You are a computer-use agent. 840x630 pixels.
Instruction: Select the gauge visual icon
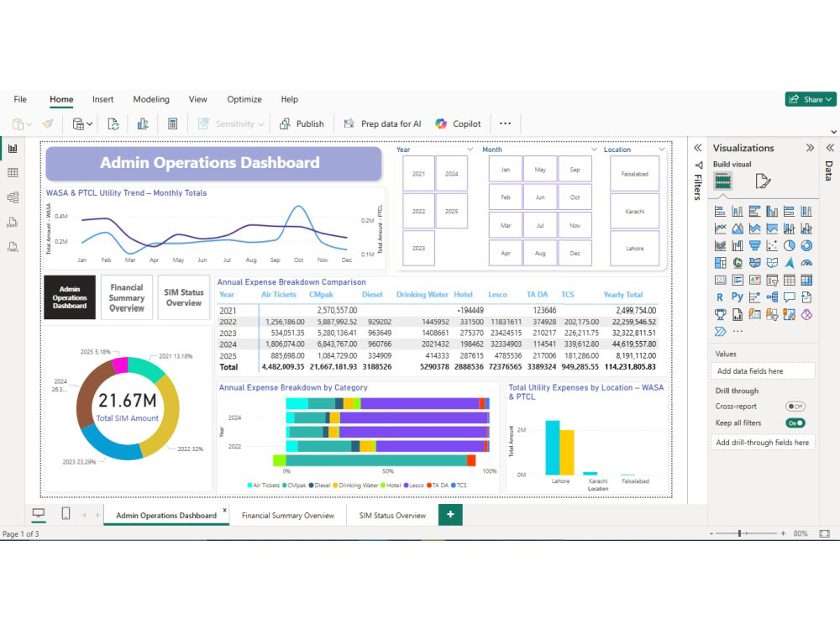tap(806, 263)
